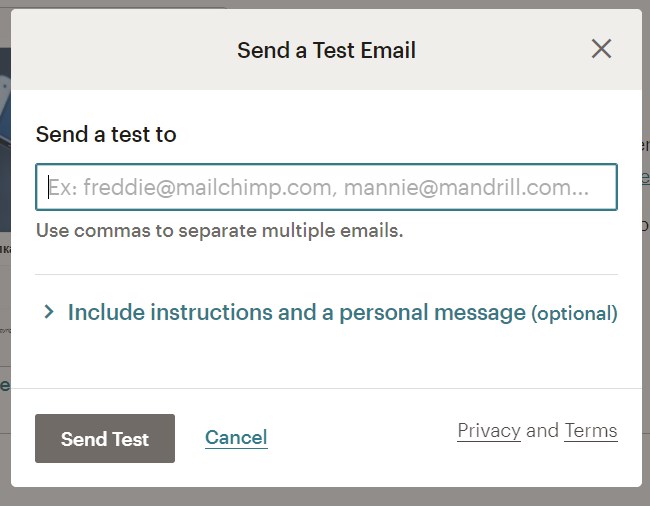The image size is (650, 506).
Task: Open Include instructions and a personal message
Action: point(296,313)
